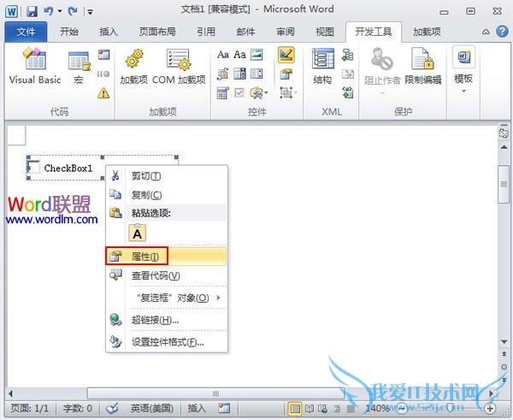Toggle Design Mode in ribbon
The width and height of the screenshot is (513, 420).
pyautogui.click(x=286, y=55)
